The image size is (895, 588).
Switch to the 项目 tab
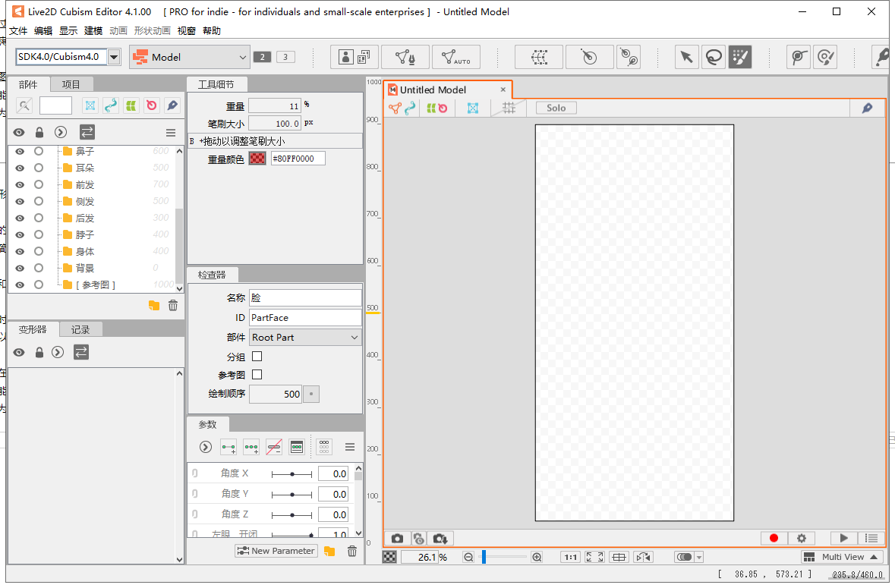[72, 83]
